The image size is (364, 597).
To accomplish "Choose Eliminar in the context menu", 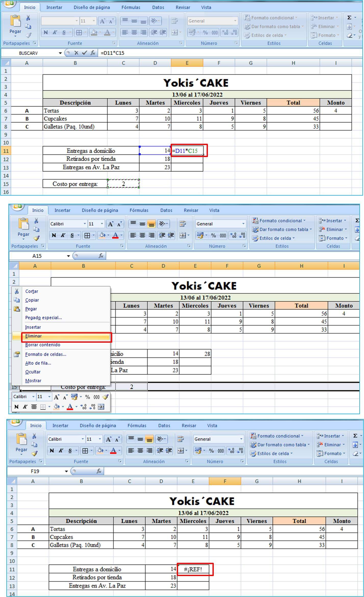I will pyautogui.click(x=61, y=336).
